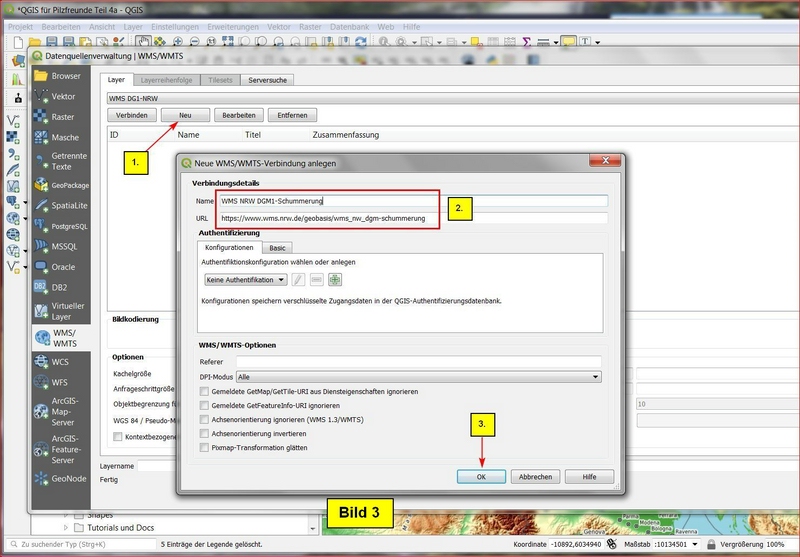The height and width of the screenshot is (557, 800).
Task: Open the Vektor menu in menu bar
Action: (x=279, y=27)
